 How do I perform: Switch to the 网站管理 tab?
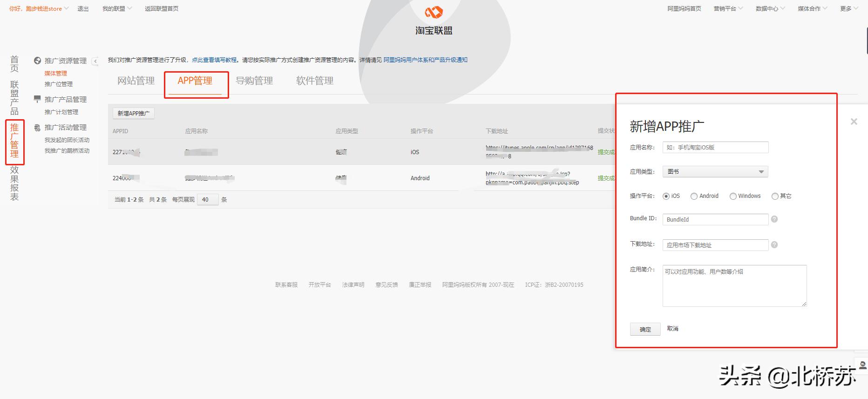tap(136, 81)
